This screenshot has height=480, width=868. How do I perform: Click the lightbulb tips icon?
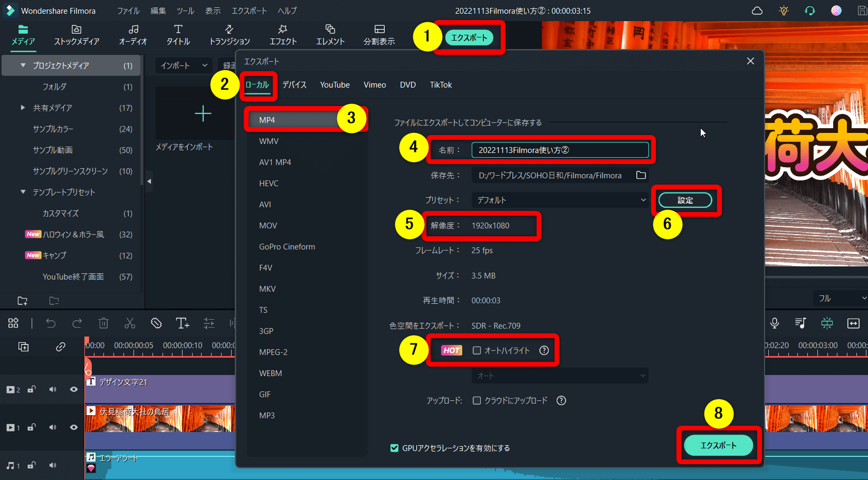784,11
